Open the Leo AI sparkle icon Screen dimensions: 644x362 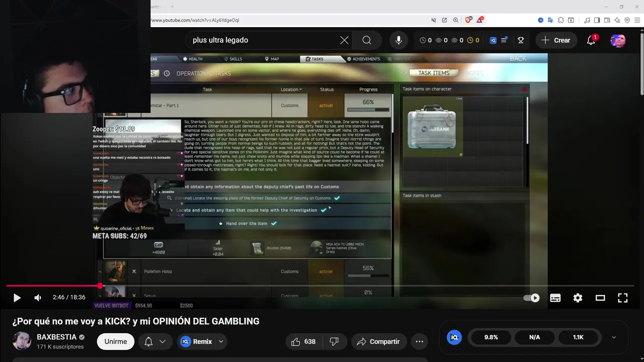tap(617, 20)
